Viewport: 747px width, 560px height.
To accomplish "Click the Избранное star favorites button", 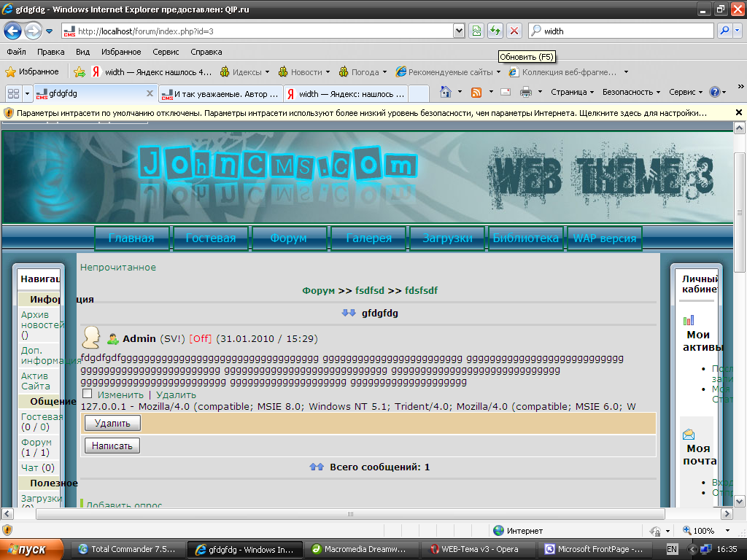I will pos(31,72).
